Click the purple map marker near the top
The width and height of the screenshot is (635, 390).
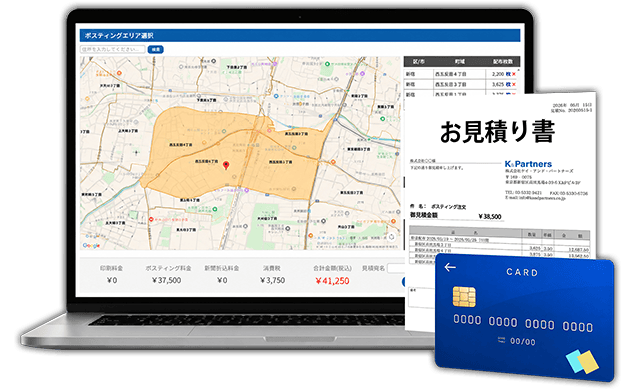275,64
